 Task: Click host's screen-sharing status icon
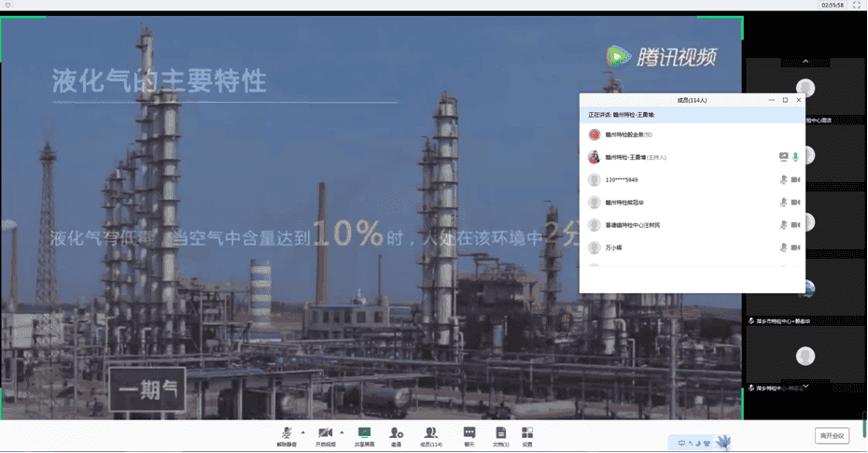[783, 157]
